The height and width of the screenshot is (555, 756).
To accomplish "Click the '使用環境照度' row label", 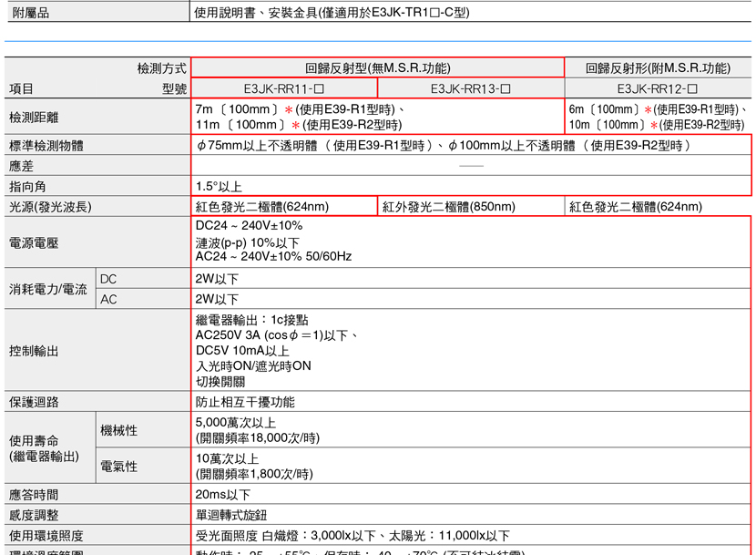I will click(x=46, y=536).
